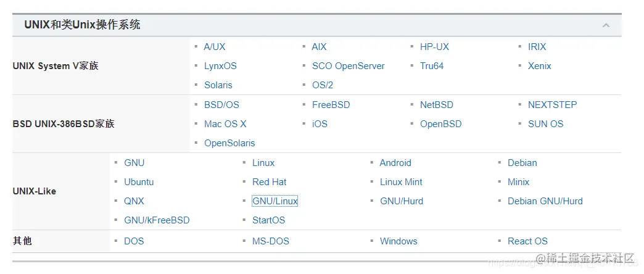644x274 pixels.
Task: Click the UNIX System V家族 row header
Action: click(56, 66)
